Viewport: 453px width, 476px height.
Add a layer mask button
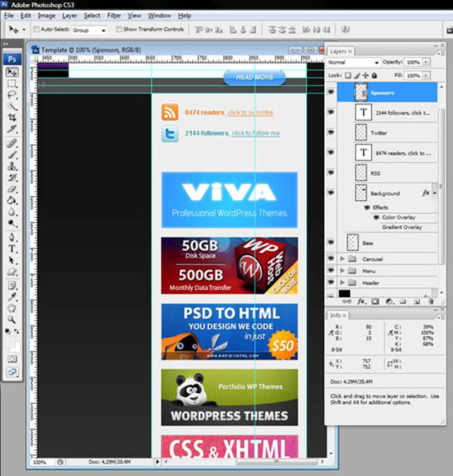375,301
